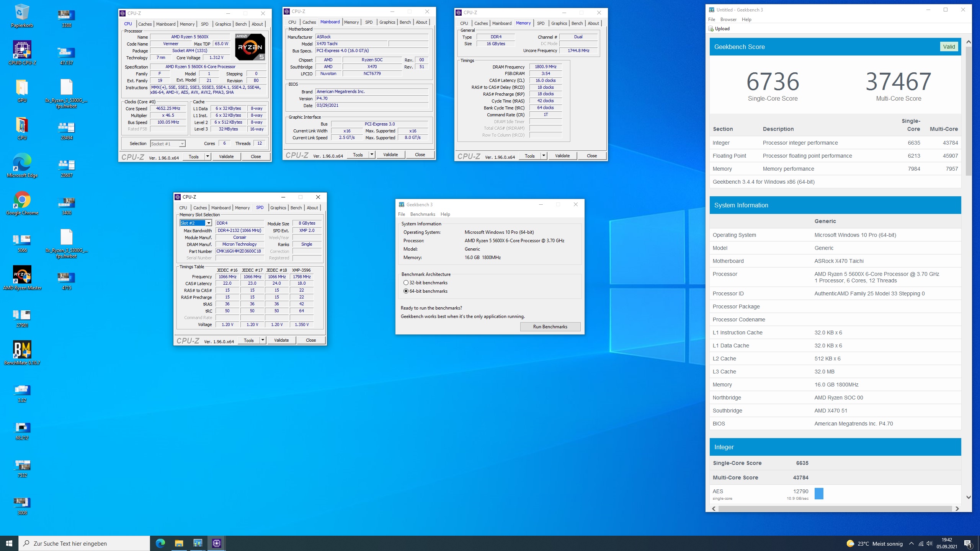The width and height of the screenshot is (980, 551).
Task: Open the notification center icon
Action: (x=968, y=543)
